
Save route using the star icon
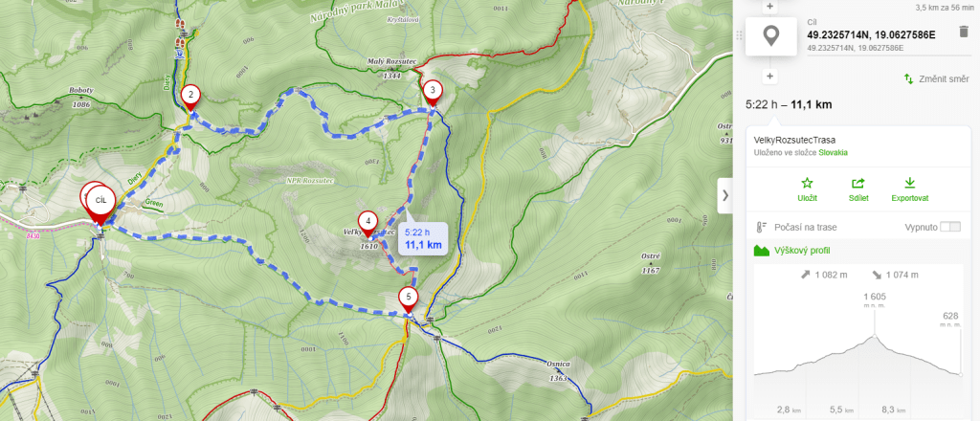click(x=807, y=183)
